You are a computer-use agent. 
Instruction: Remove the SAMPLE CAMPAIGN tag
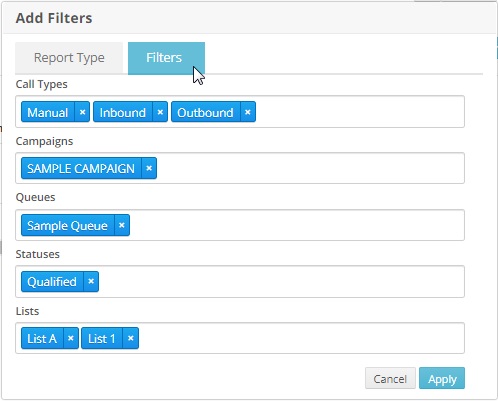(149, 168)
